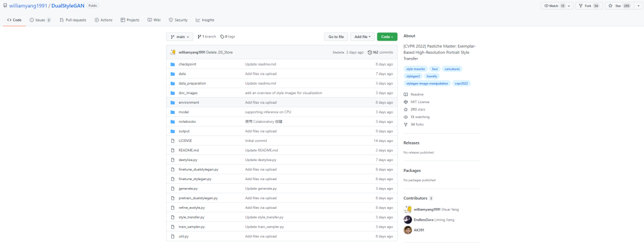Screen dimensions: 644x244
Task: Click the doc_images folder icon
Action: [x=172, y=93]
